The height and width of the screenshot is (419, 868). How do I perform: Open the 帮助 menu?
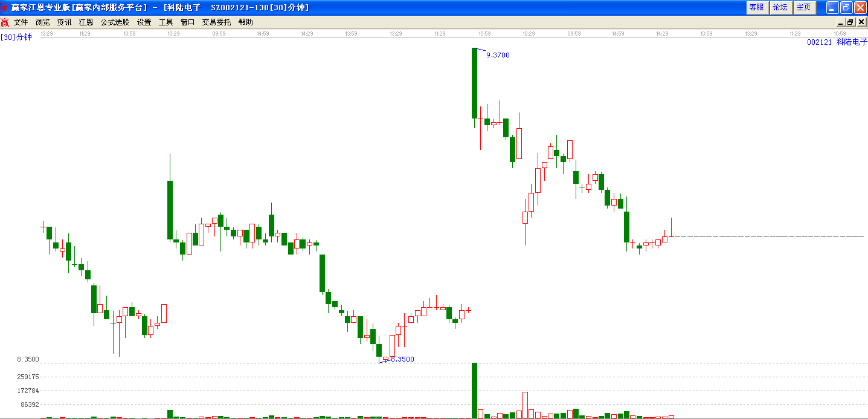point(246,22)
